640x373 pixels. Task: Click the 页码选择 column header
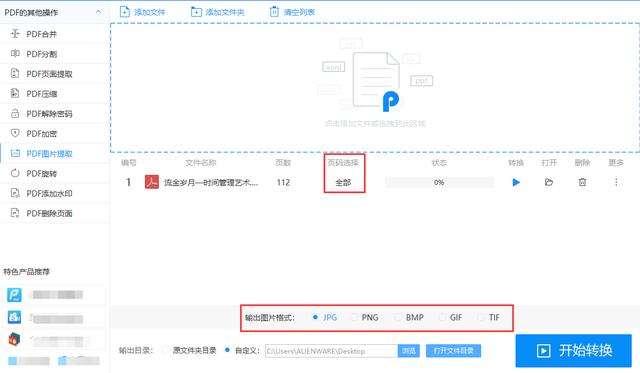click(x=343, y=162)
